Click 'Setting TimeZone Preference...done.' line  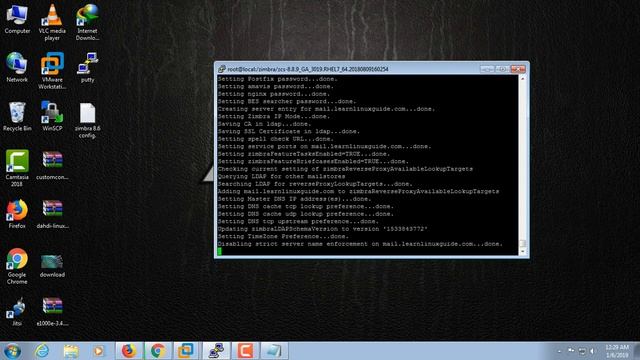click(283, 236)
